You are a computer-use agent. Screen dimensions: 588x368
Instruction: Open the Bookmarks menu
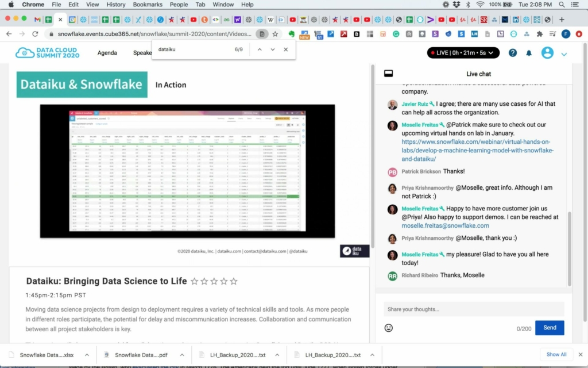click(x=148, y=5)
